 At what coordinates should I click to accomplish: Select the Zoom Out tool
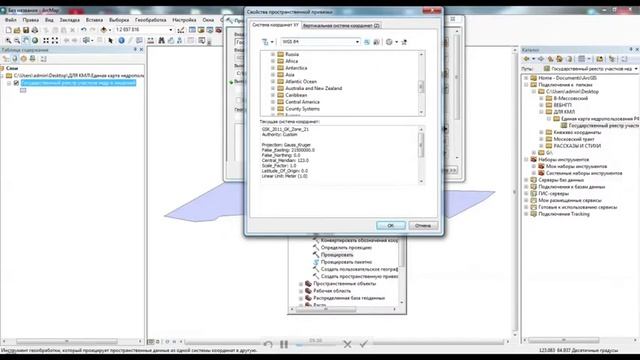click(x=17, y=40)
